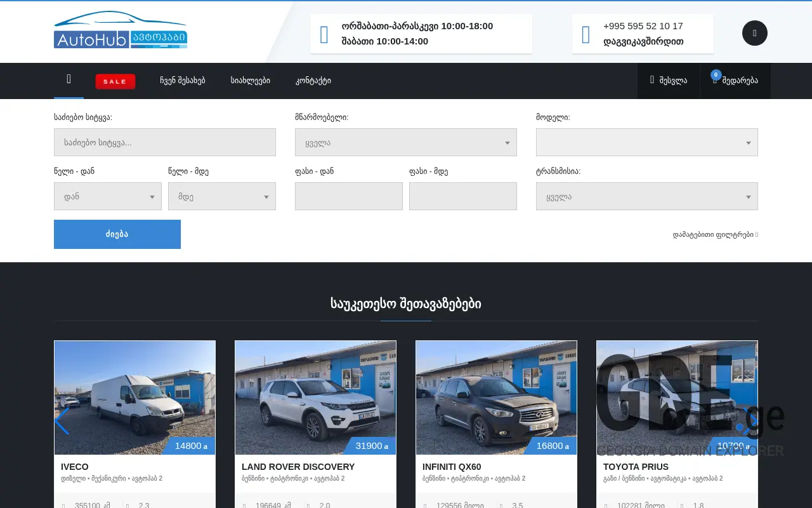The image size is (812, 508).
Task: Open the მოდელი dropdown
Action: click(x=646, y=142)
